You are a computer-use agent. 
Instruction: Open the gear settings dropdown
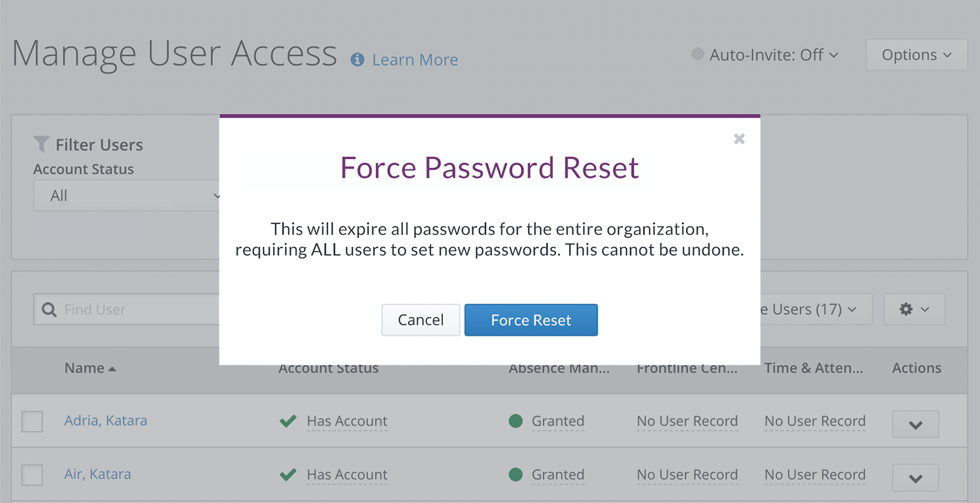click(914, 310)
